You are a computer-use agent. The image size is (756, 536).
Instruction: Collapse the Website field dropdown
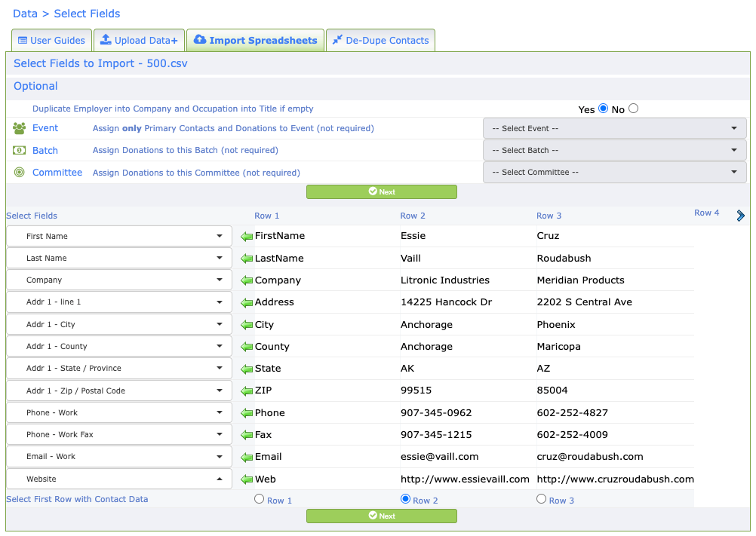[x=119, y=479]
